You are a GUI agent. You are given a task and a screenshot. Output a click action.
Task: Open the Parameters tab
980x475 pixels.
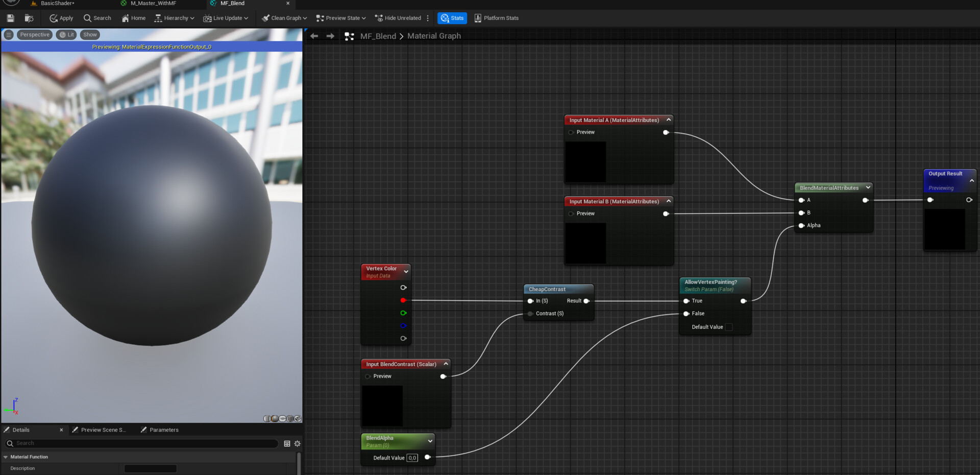tap(164, 430)
